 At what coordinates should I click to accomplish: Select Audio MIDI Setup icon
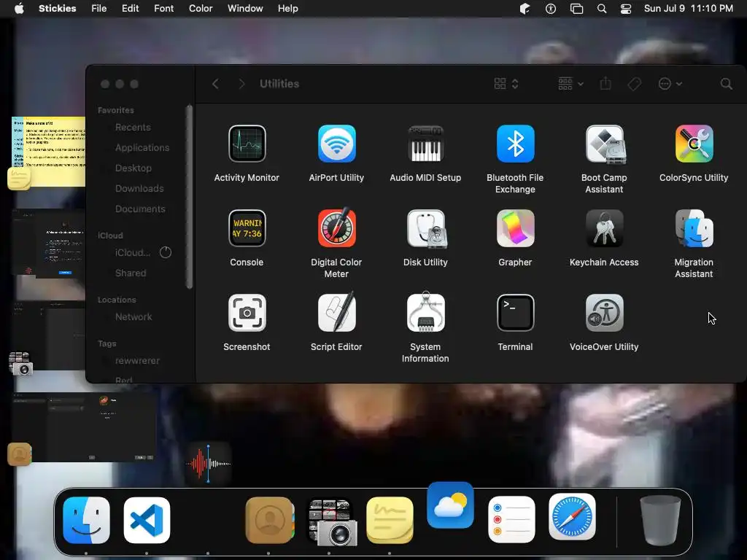coord(425,144)
